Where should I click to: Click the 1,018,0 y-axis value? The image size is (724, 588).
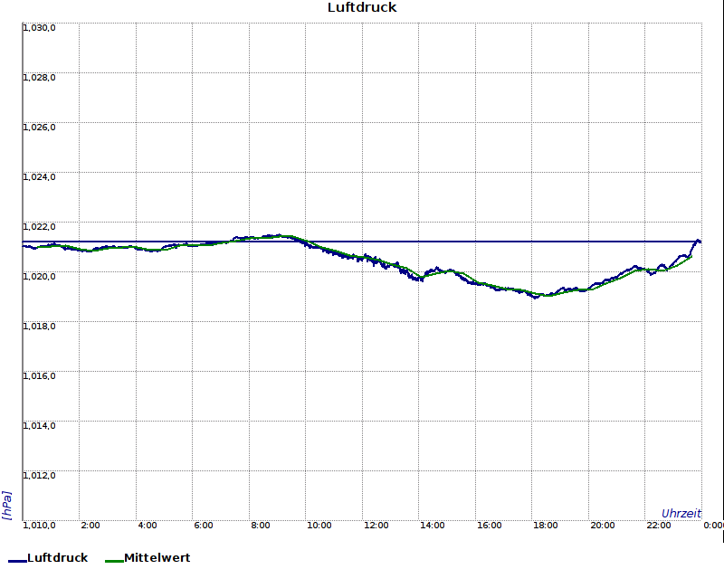[x=39, y=327]
